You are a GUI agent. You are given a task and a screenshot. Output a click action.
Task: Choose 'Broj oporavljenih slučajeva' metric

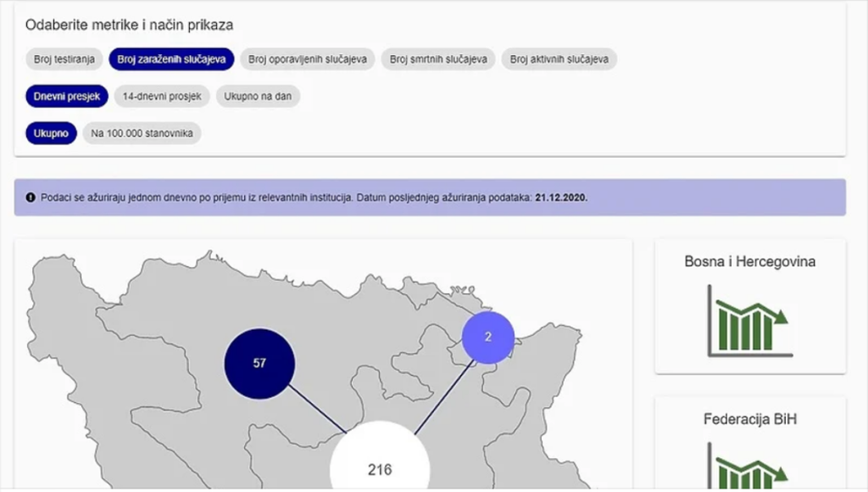307,59
